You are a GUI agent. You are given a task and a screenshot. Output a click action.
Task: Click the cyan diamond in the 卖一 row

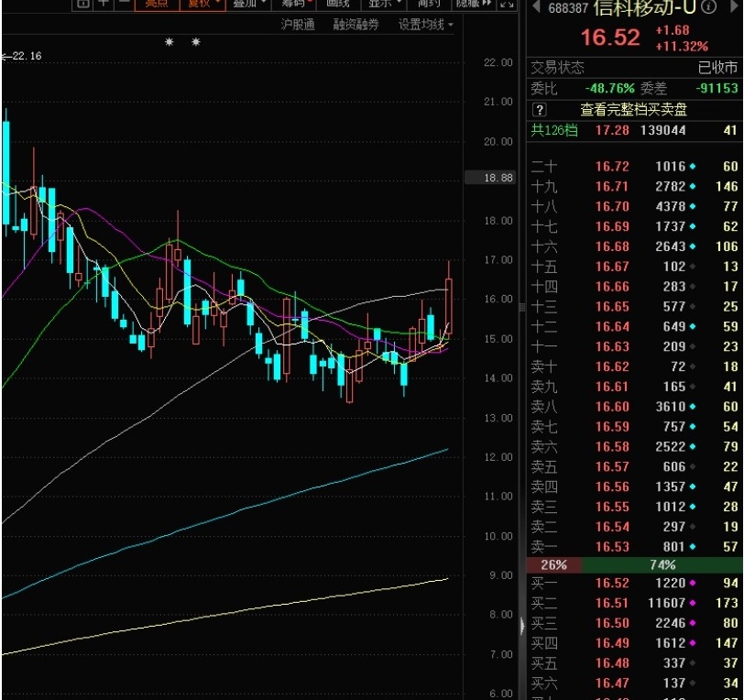pyautogui.click(x=691, y=547)
